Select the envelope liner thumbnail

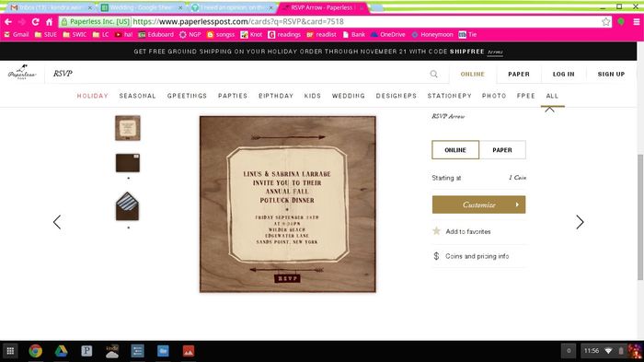pos(127,206)
